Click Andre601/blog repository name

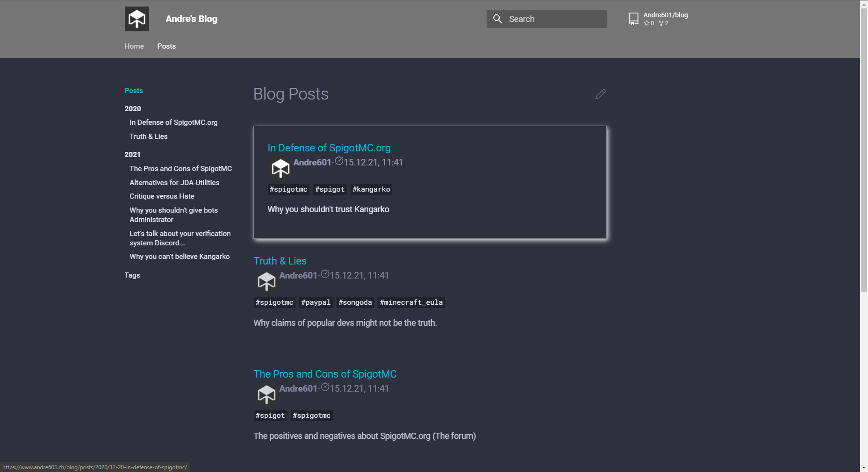click(666, 15)
